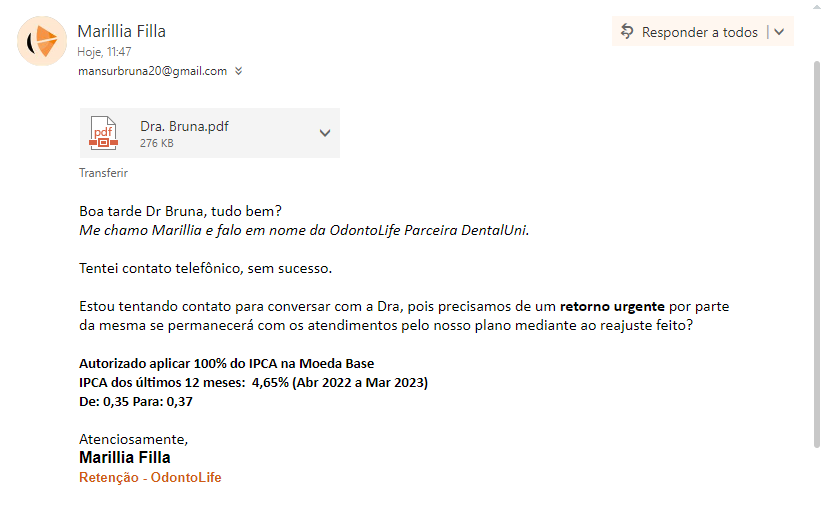Click the PDF file icon of the attachment
The image size is (824, 509).
coord(103,133)
